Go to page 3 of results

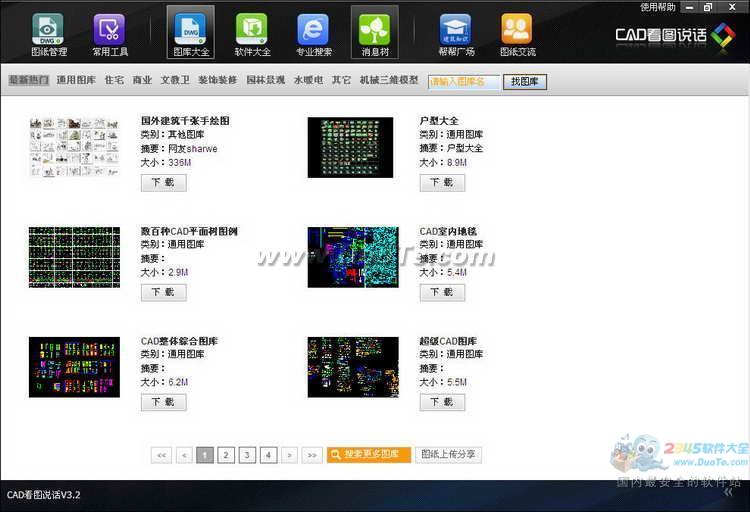click(x=247, y=455)
